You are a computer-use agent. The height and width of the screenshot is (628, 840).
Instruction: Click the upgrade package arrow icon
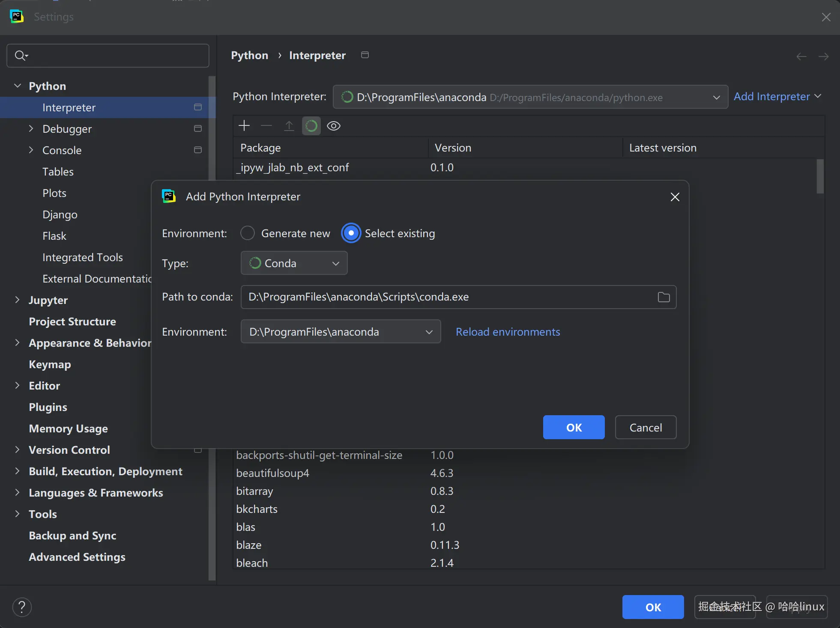(289, 126)
